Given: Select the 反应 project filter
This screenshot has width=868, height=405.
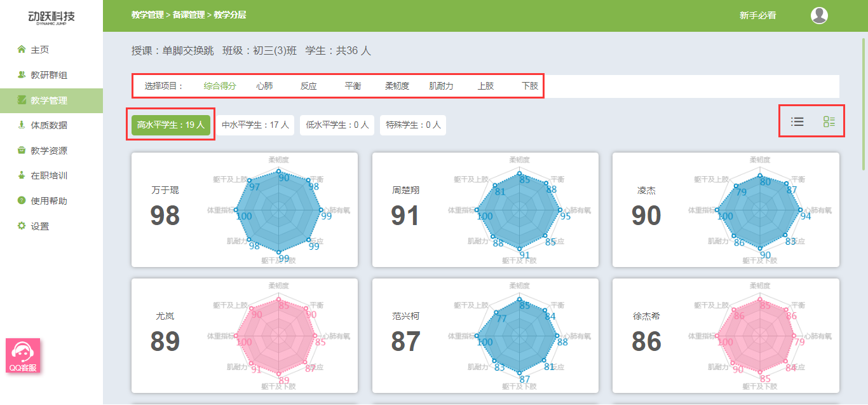Looking at the screenshot, I should [x=309, y=86].
